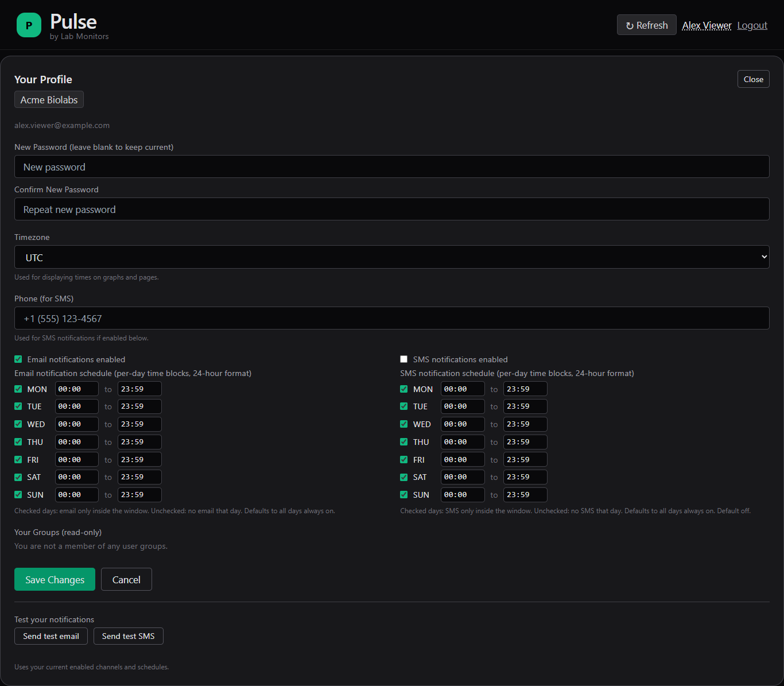784x686 pixels.
Task: Edit the email SUN start time field
Action: 77,495
